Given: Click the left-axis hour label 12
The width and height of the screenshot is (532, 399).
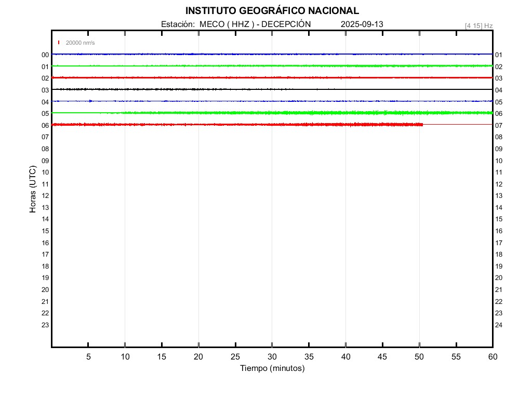Looking at the screenshot, I should [x=45, y=196].
